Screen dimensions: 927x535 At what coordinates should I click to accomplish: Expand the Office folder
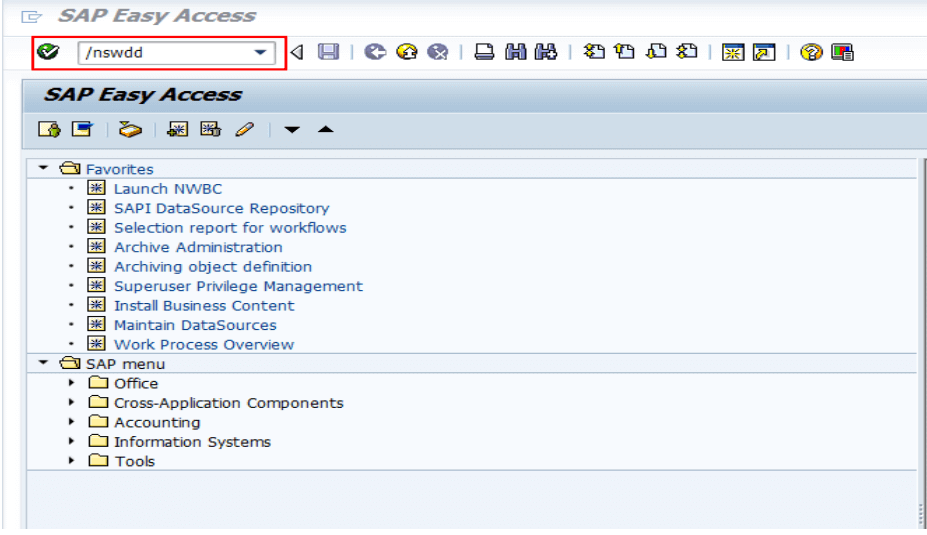72,382
